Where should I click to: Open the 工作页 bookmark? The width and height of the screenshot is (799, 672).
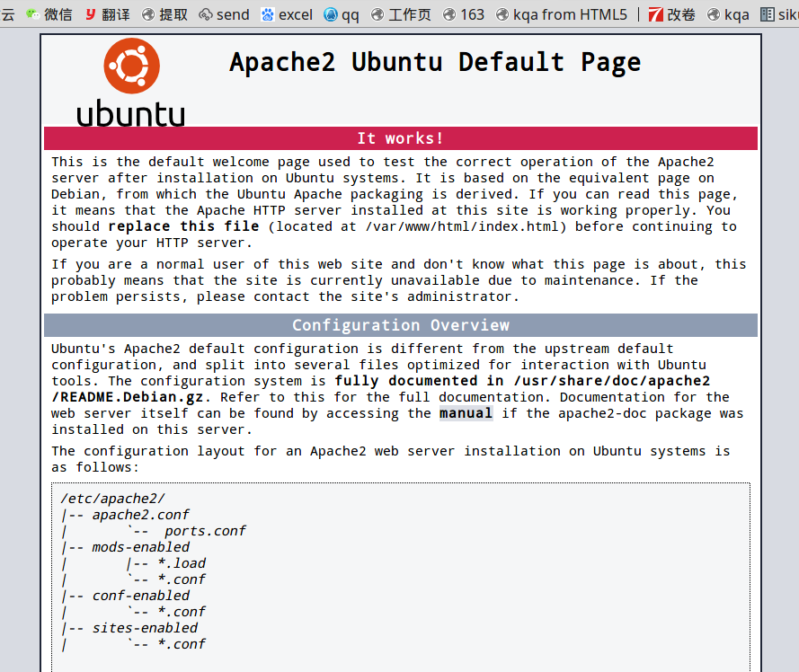[401, 14]
